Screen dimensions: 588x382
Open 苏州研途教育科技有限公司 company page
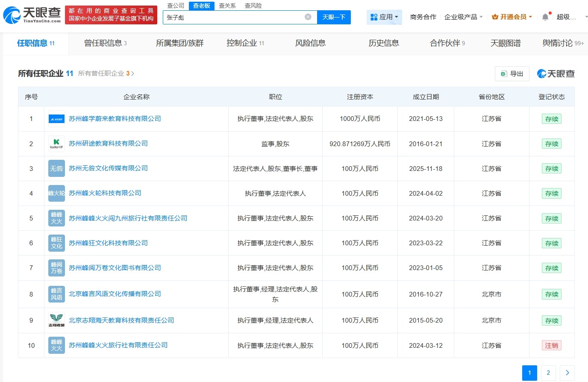click(x=107, y=144)
